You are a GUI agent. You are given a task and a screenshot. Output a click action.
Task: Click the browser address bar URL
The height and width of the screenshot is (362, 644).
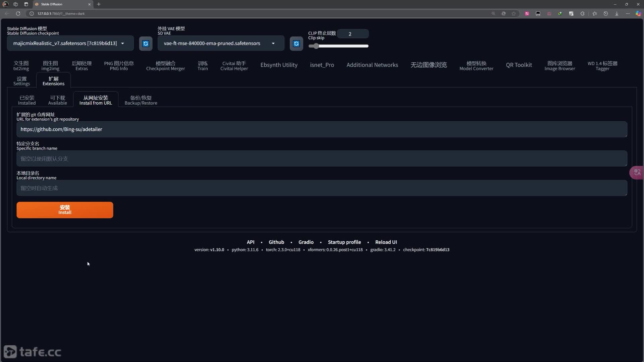[61, 14]
